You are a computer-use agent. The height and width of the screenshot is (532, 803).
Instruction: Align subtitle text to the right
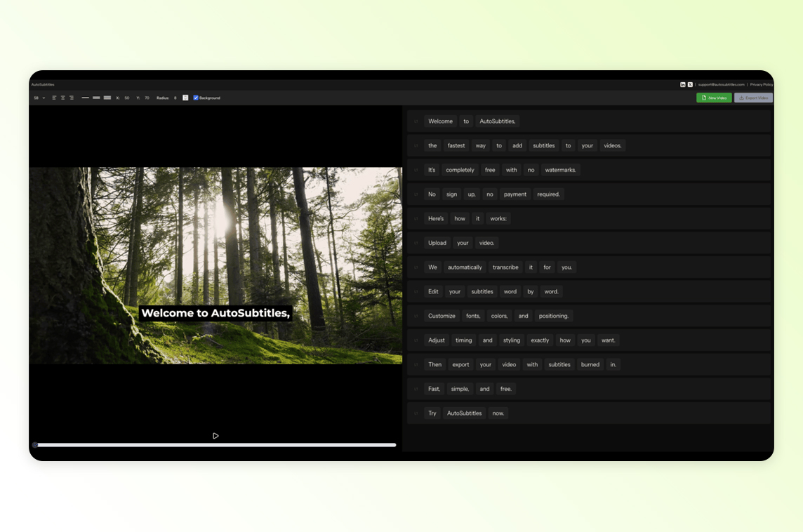(71, 98)
